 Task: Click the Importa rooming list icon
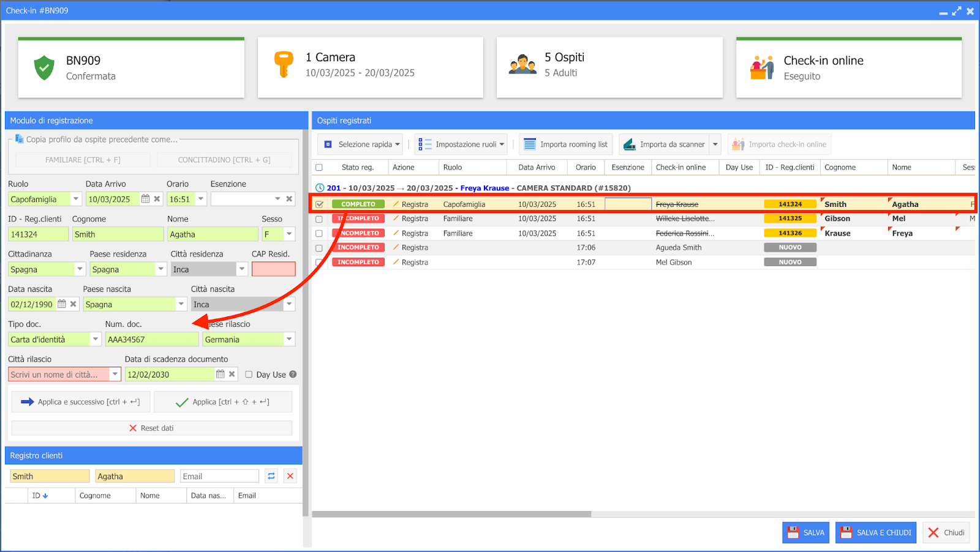click(530, 144)
